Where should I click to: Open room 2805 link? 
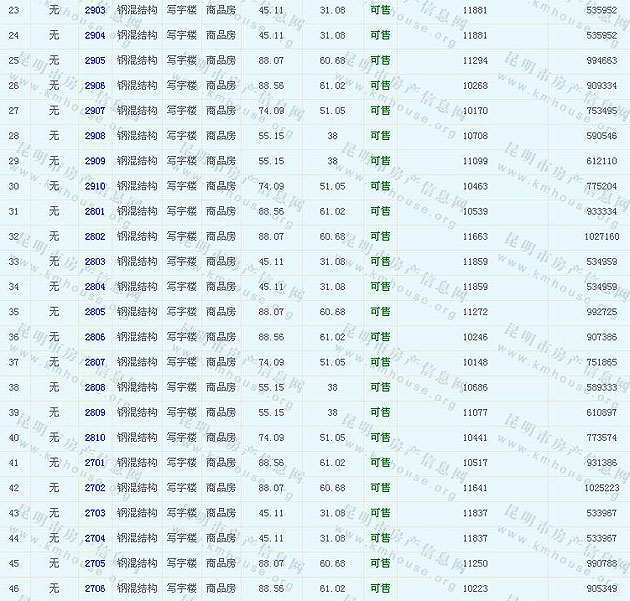[95, 311]
